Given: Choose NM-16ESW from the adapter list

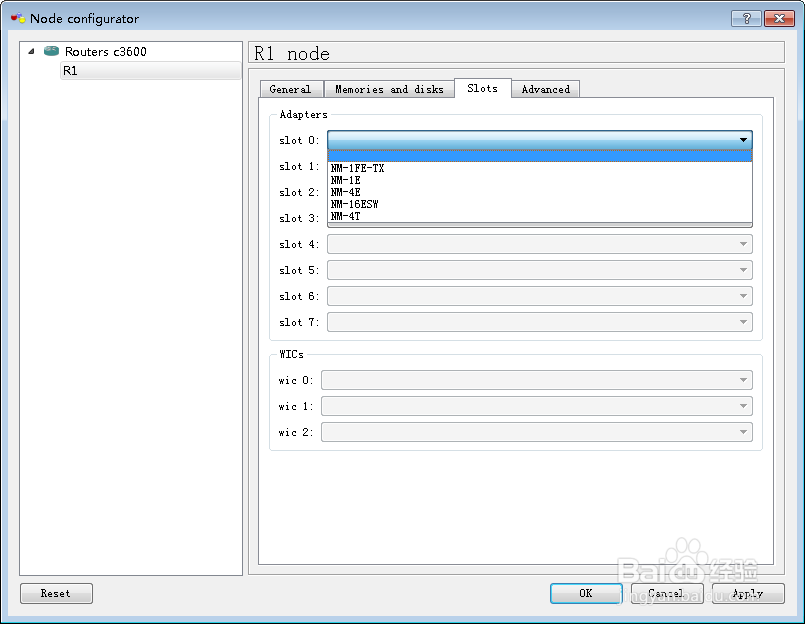Looking at the screenshot, I should pos(540,204).
